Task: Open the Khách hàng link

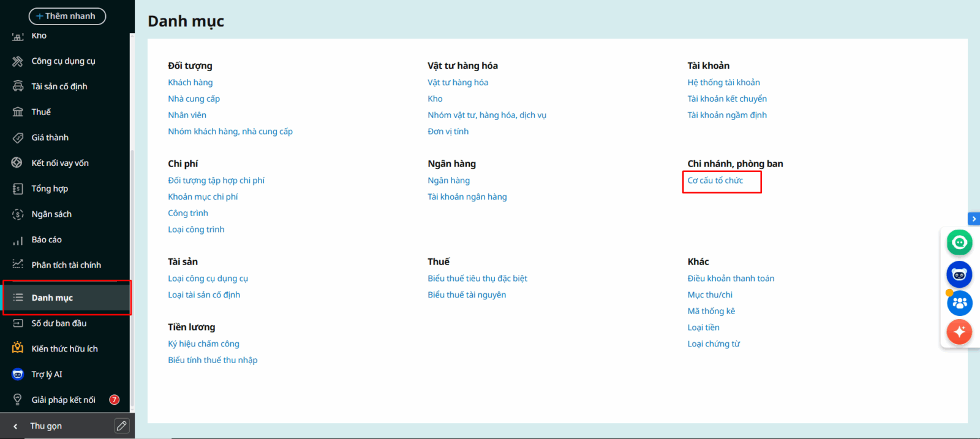Action: click(190, 83)
